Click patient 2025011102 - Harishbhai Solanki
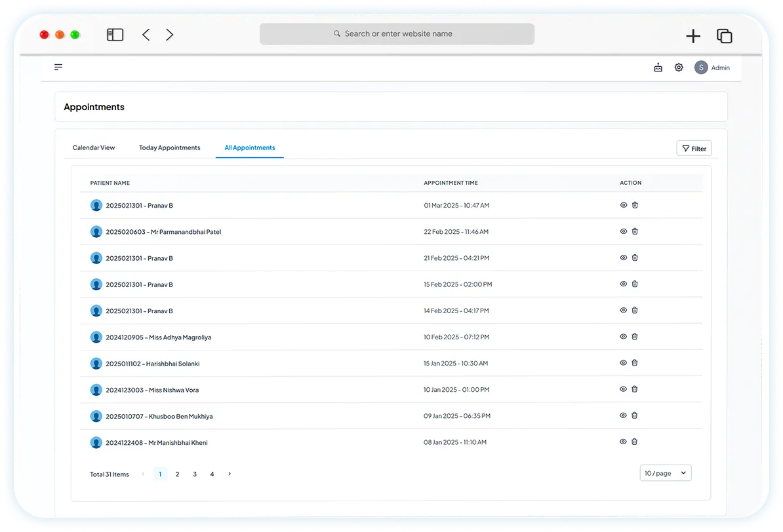This screenshot has width=783, height=532. pos(153,364)
